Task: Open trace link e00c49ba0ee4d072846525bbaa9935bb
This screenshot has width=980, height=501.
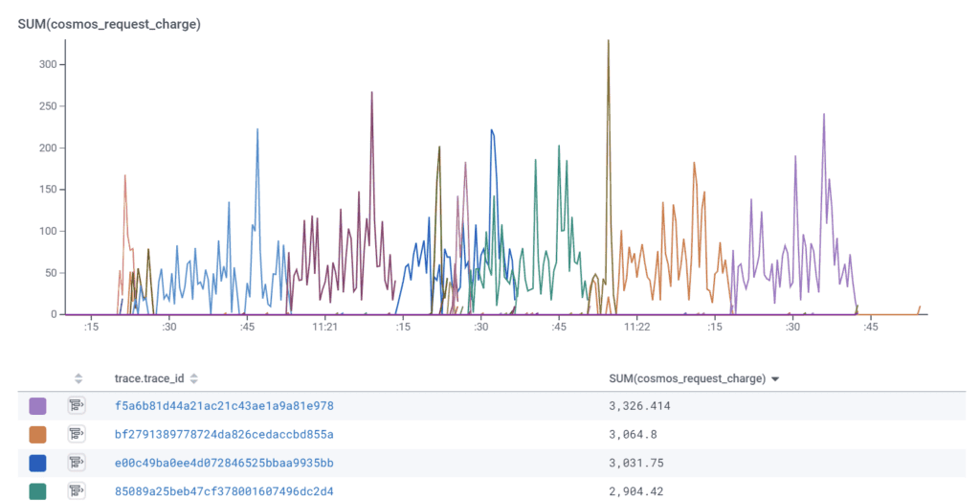Action: 224,463
